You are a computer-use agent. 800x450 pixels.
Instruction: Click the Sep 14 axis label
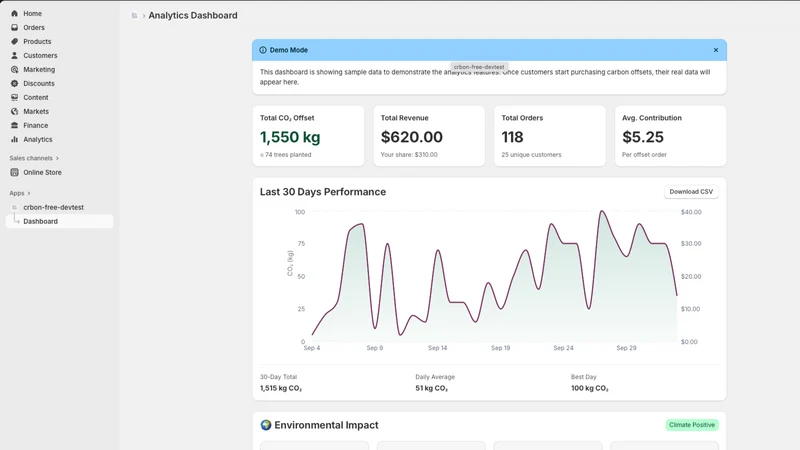point(437,348)
